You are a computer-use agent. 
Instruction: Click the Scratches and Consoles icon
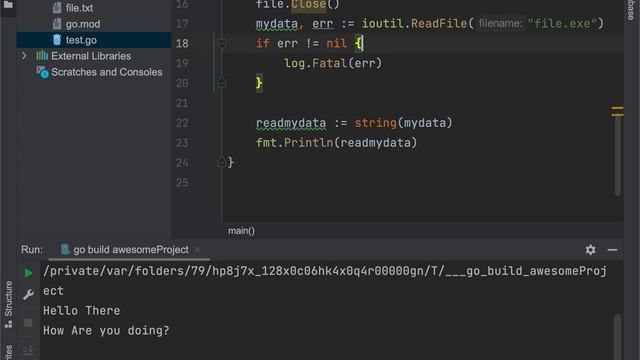(42, 72)
